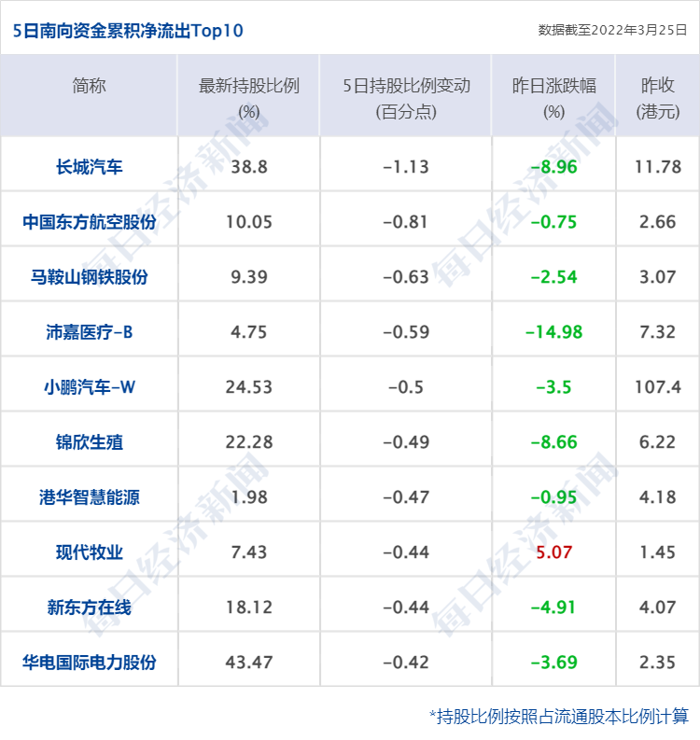Click holding ratio value 24.53
The height and width of the screenshot is (740, 700).
pyautogui.click(x=249, y=387)
